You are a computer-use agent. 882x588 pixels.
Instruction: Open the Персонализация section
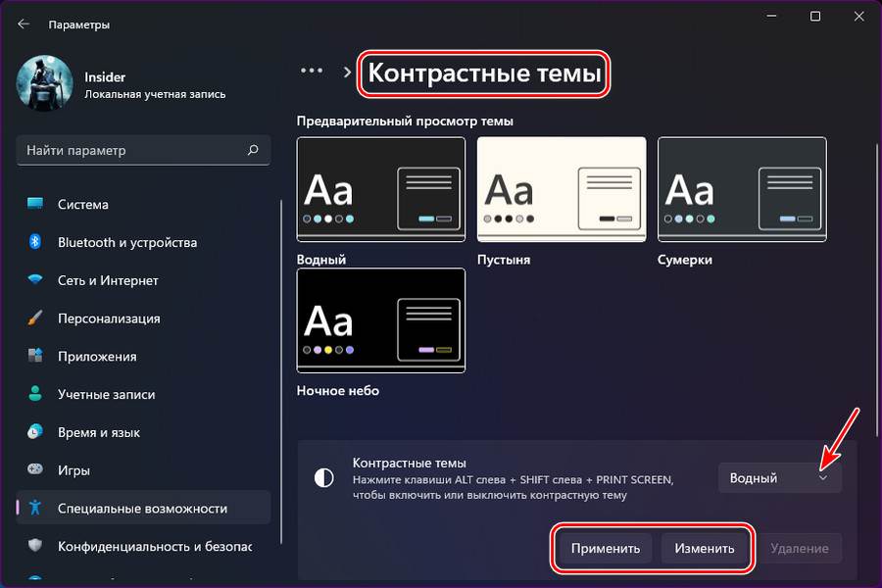coord(143,318)
